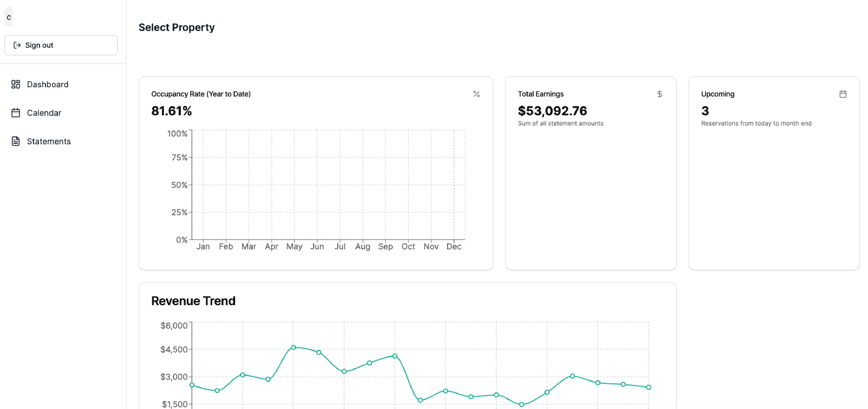The height and width of the screenshot is (409, 868).
Task: Click the calendar icon beside Calendar nav item
Action: 16,113
